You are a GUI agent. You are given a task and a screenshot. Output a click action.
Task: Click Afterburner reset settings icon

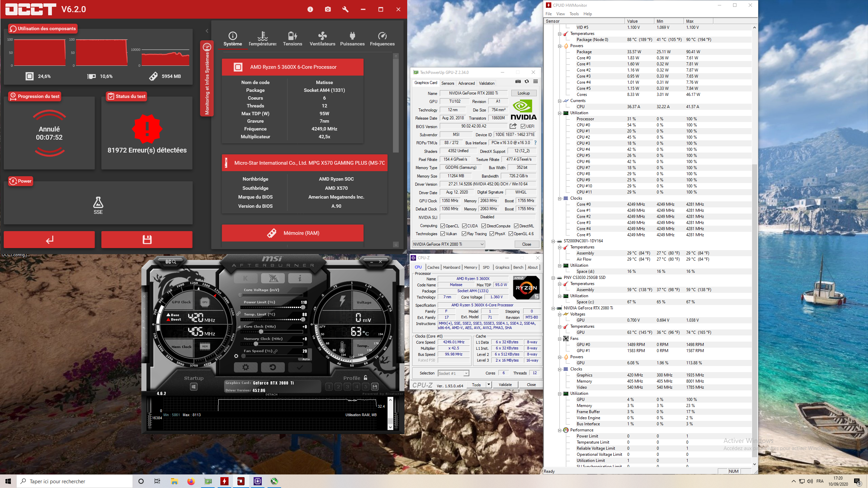click(x=273, y=367)
